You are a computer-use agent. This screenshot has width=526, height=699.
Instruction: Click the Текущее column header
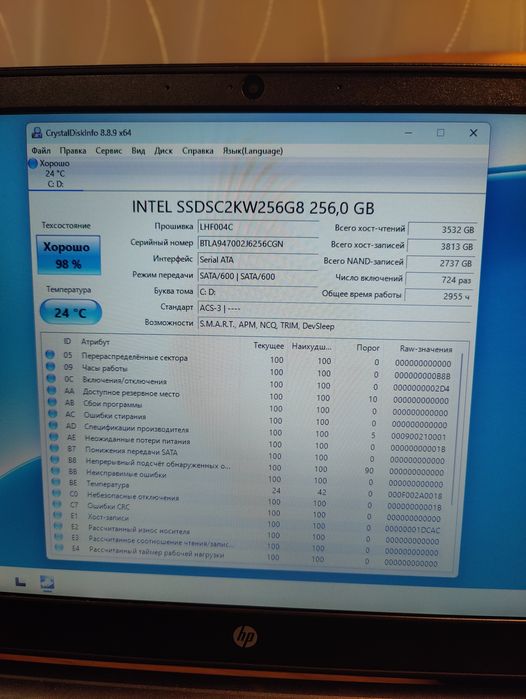[268, 346]
